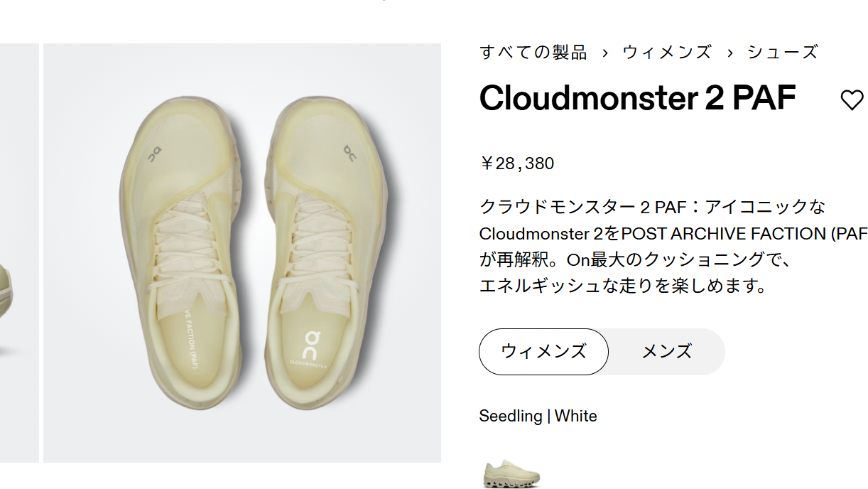Click the CLOUDMONSTER text on right insole
The width and height of the screenshot is (868, 489).
309,363
